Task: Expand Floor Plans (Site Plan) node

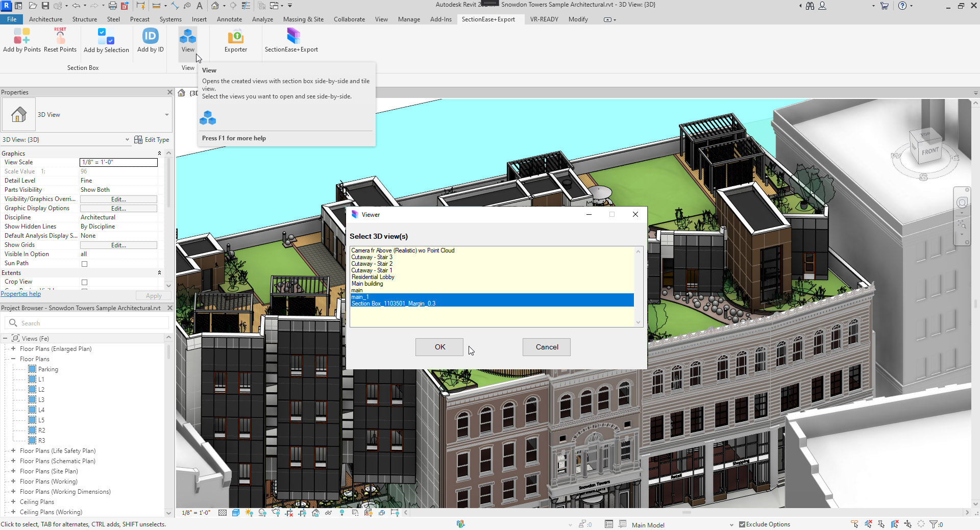Action: click(13, 471)
